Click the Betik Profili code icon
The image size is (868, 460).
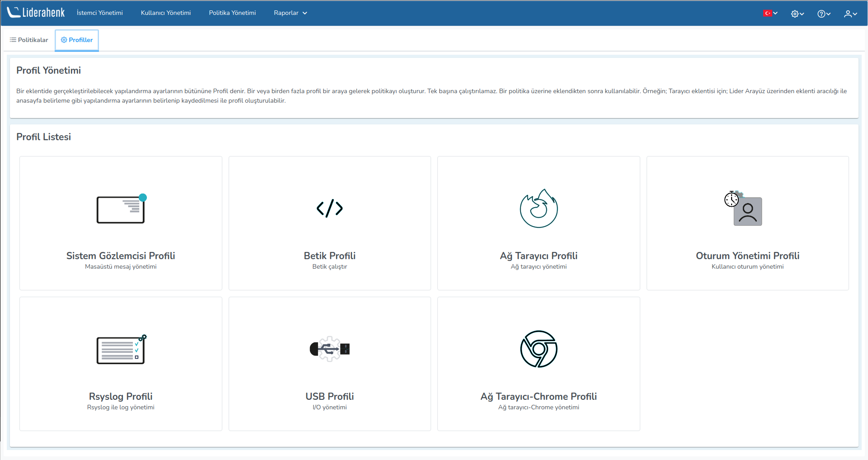coord(329,209)
